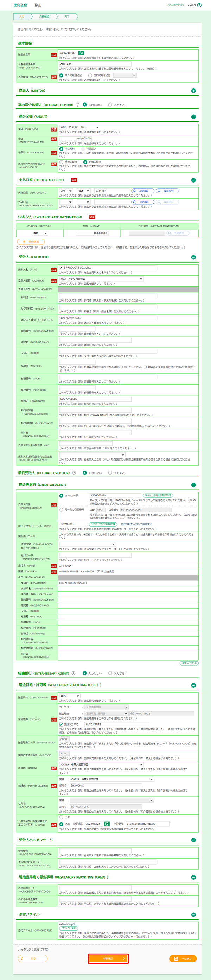Viewport: 211px width, 980px height.
Task: Collapse the 現地当局宛て報告事項 section
Action: [193, 877]
